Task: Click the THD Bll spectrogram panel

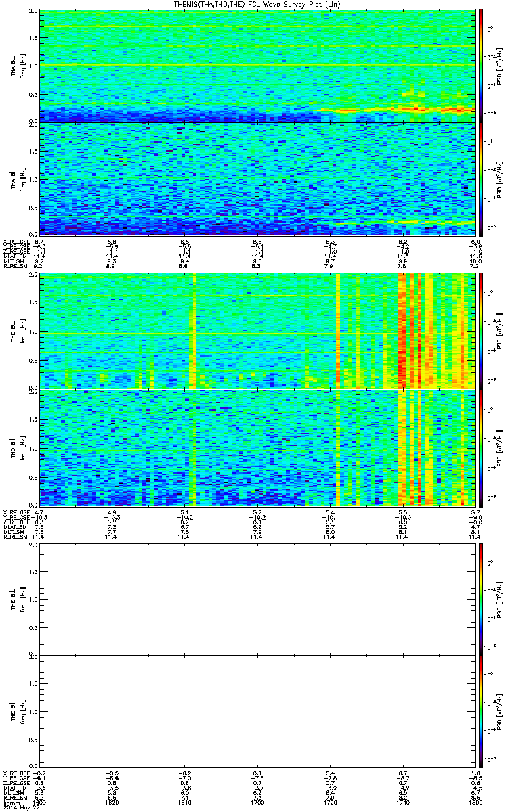Action: (x=257, y=447)
